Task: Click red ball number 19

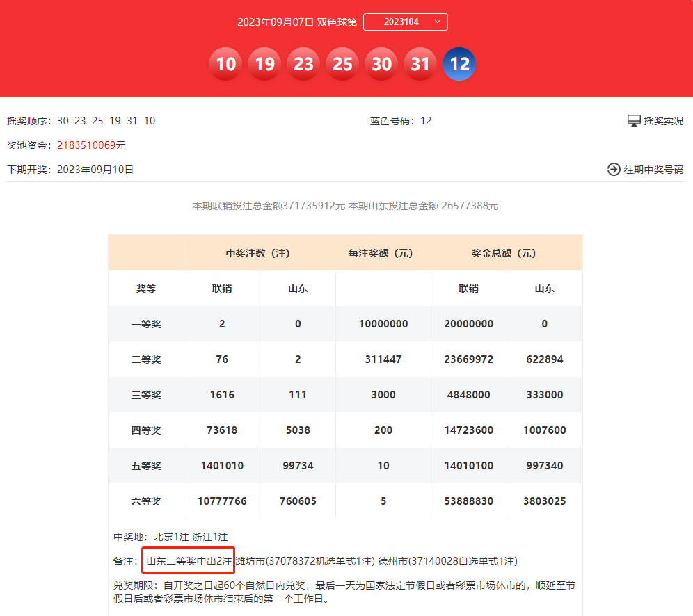Action: (x=264, y=64)
